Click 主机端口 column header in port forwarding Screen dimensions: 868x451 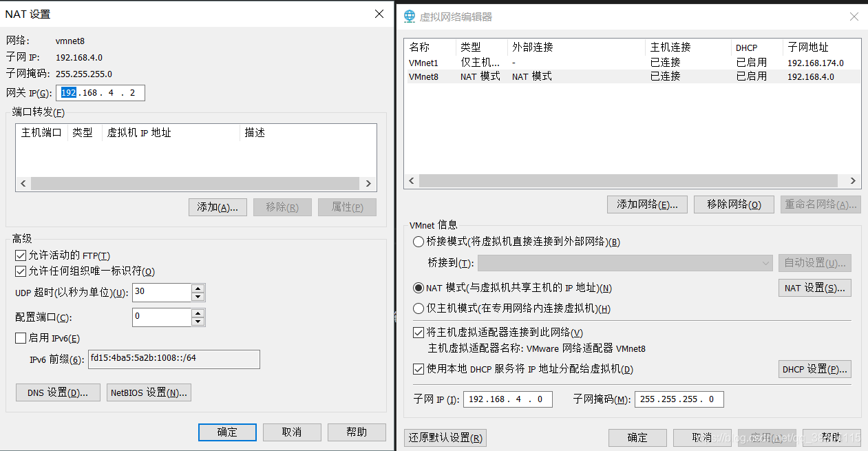pyautogui.click(x=41, y=133)
